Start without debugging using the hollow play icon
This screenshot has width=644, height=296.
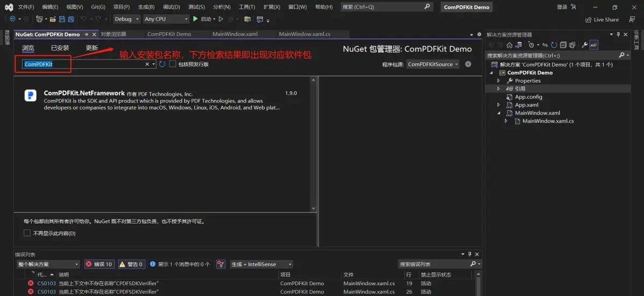[221, 19]
